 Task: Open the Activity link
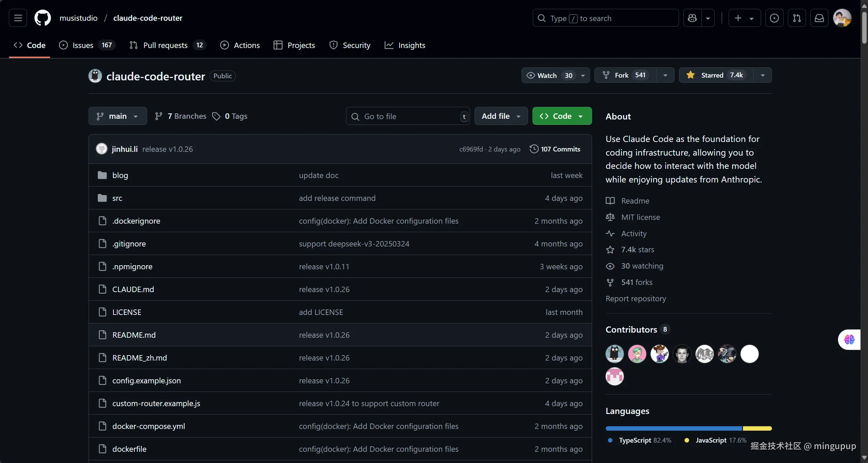coord(626,233)
